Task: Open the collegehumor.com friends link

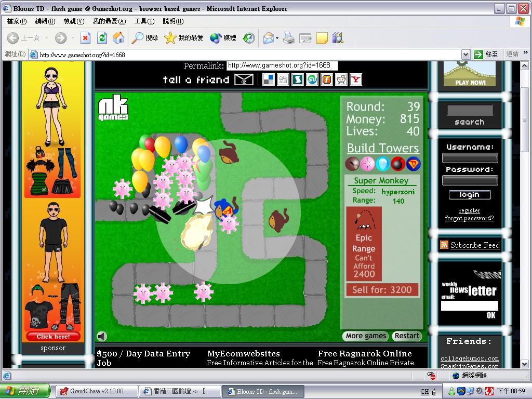Action: [x=470, y=358]
